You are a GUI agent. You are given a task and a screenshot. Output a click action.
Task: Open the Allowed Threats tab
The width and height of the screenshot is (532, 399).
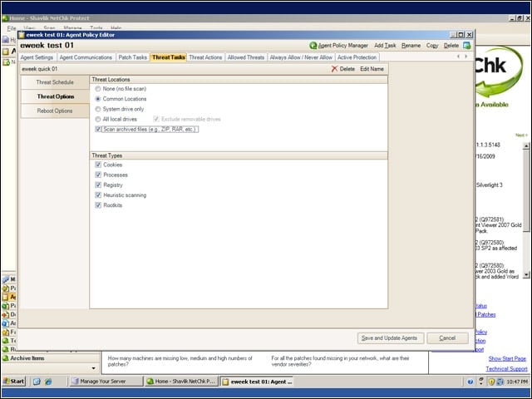[246, 57]
